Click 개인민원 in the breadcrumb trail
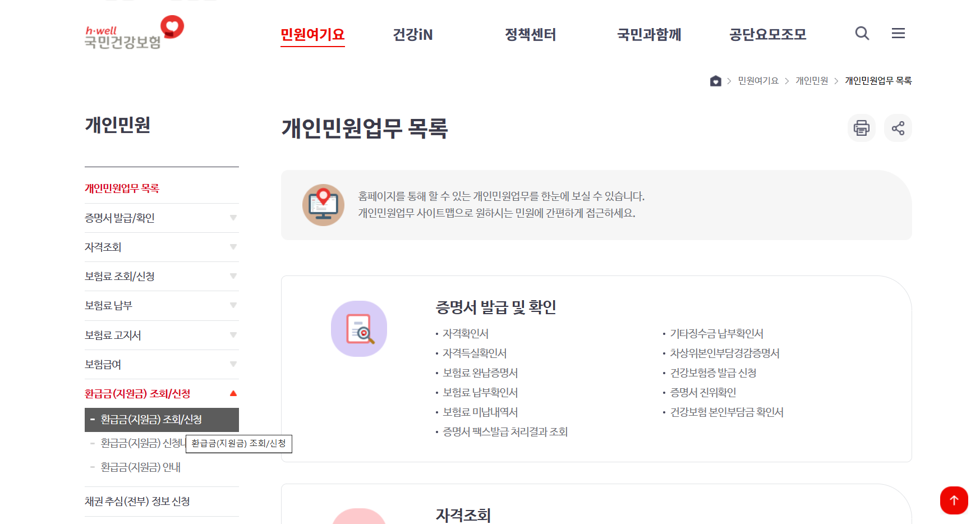The width and height of the screenshot is (980, 524). (x=811, y=81)
